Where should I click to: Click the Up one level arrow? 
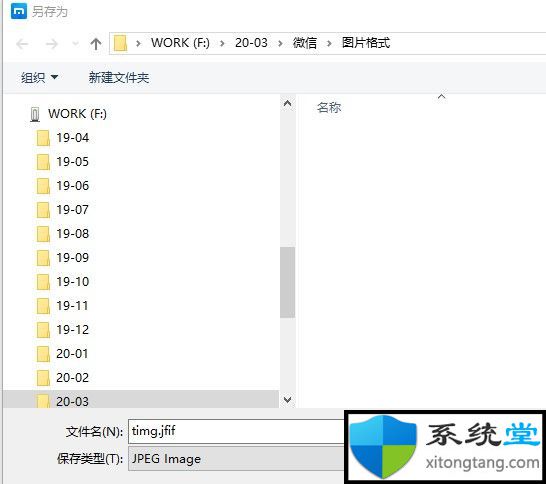(95, 44)
